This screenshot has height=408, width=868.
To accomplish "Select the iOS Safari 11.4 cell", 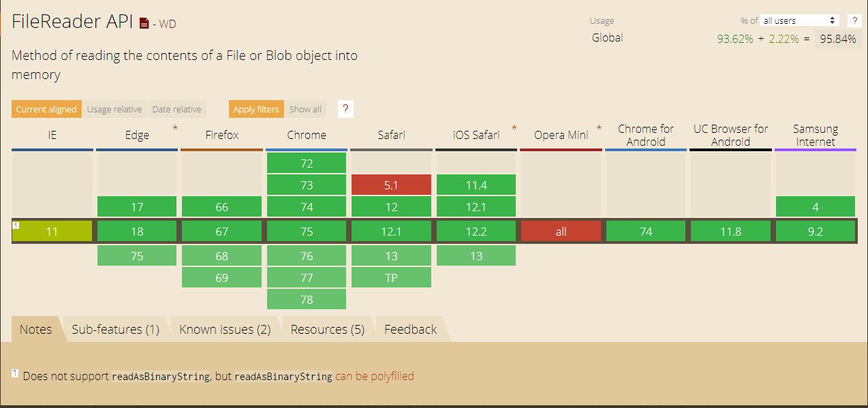I will tap(476, 185).
